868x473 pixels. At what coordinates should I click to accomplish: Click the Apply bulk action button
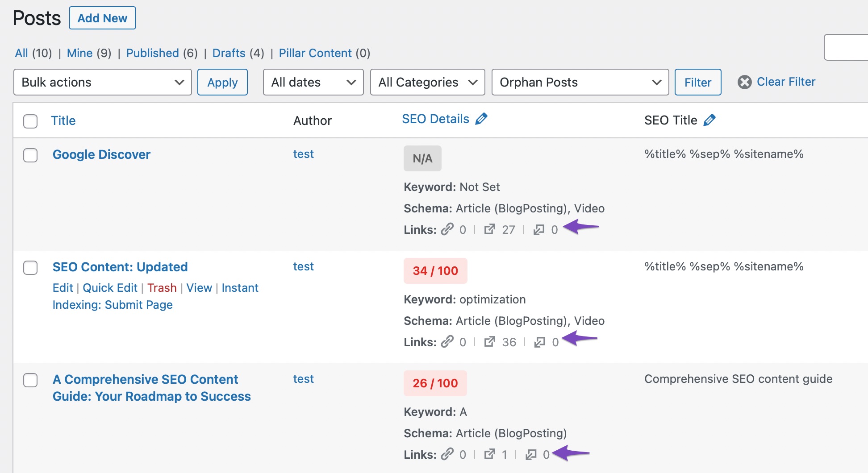[x=222, y=82]
